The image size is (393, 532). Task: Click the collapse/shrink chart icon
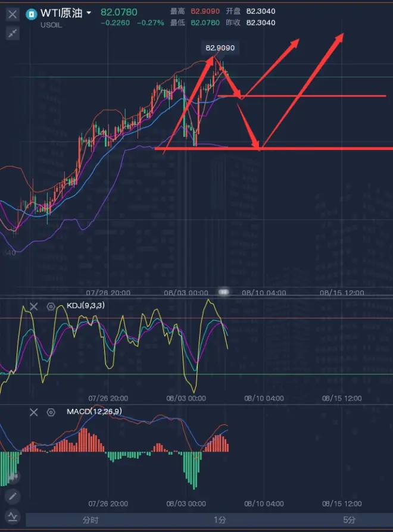[x=12, y=34]
